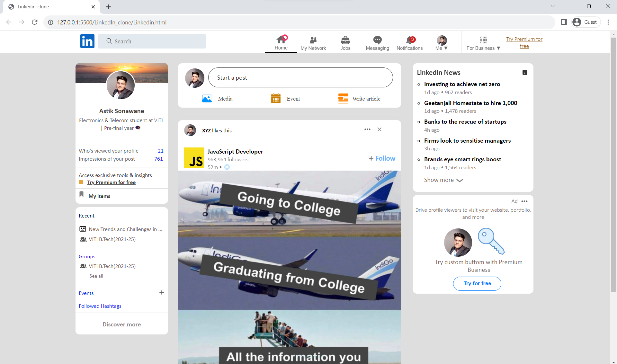Go to the Home tab
The height and width of the screenshot is (364, 617).
tap(281, 43)
